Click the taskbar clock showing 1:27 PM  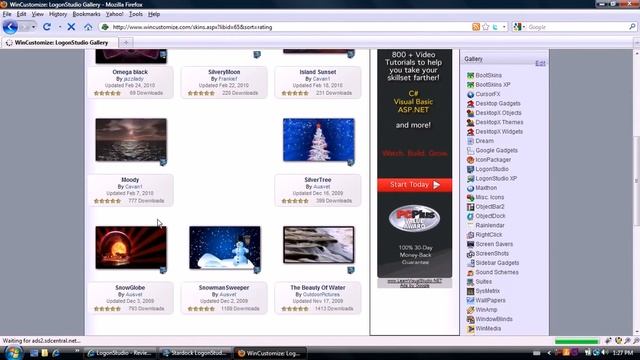[622, 353]
